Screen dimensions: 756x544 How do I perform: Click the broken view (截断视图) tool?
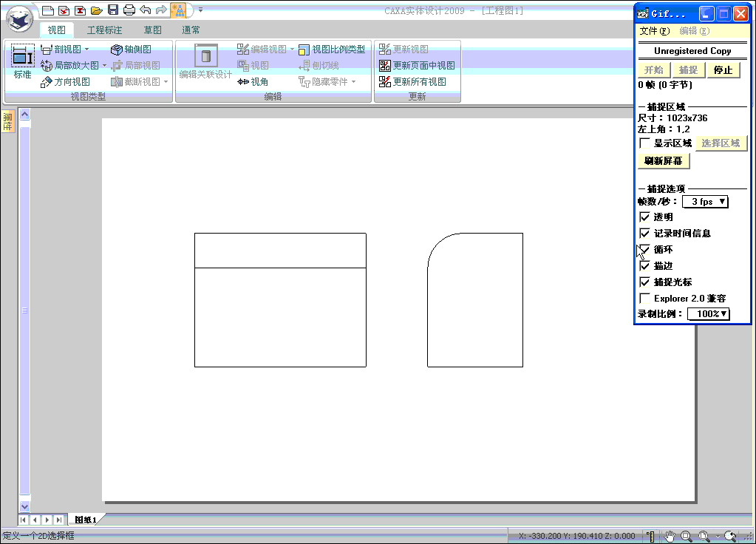[x=135, y=81]
